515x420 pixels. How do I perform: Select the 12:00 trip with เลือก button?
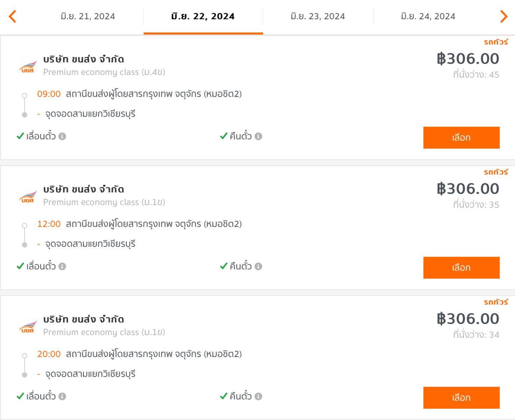coord(461,268)
